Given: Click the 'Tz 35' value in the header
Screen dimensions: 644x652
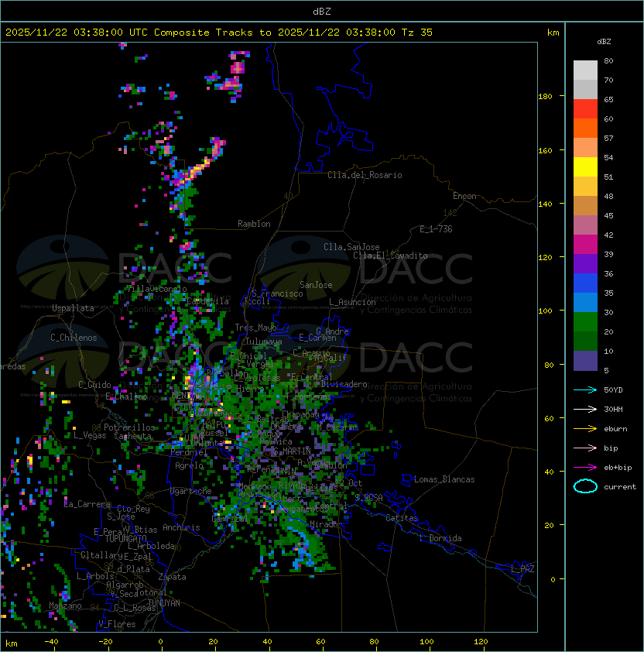Looking at the screenshot, I should coord(417,33).
